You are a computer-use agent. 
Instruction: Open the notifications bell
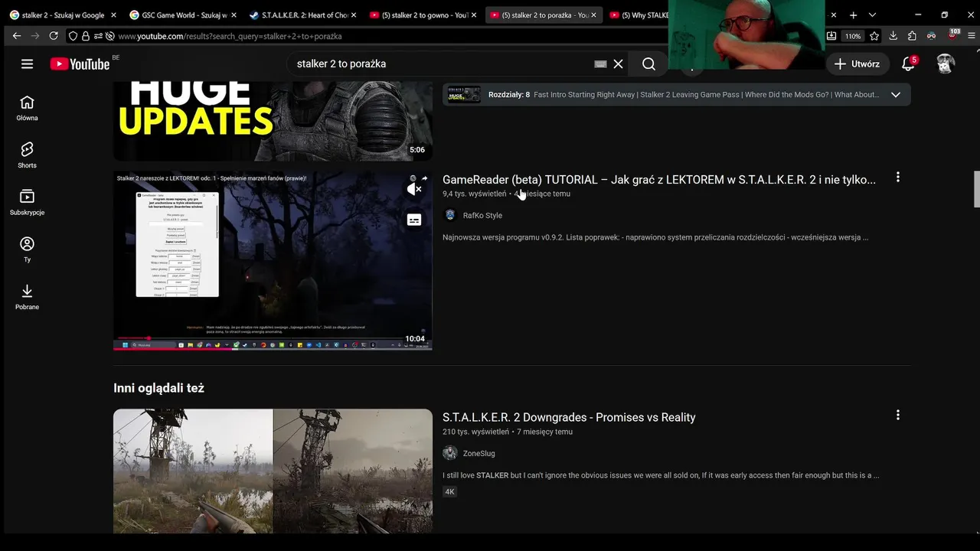tap(909, 64)
